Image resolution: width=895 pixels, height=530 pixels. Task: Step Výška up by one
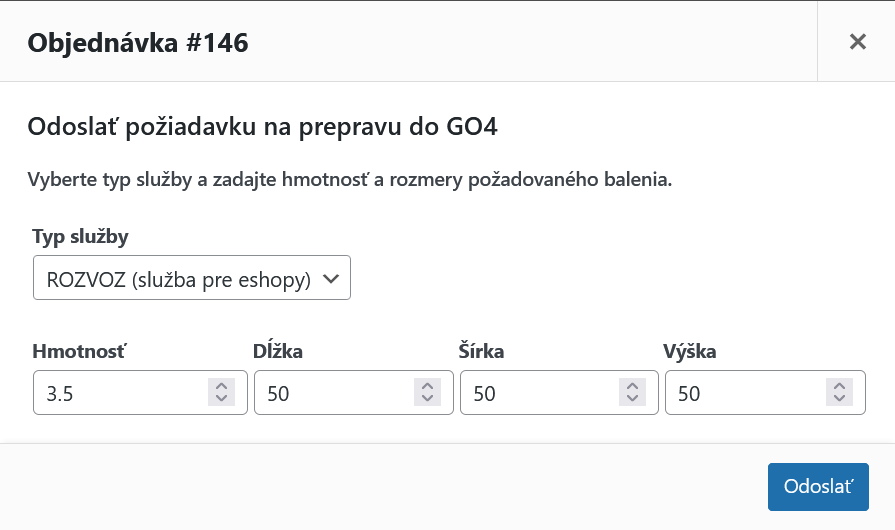coord(838,386)
